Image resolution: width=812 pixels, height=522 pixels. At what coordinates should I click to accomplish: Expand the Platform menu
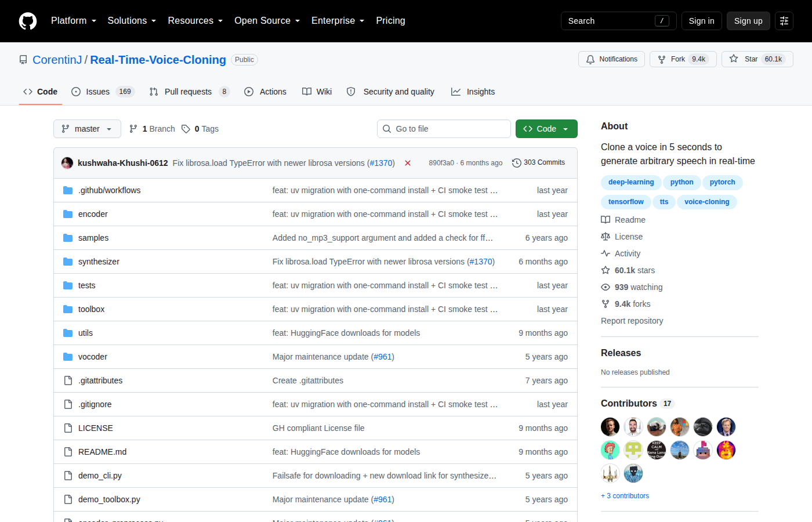74,21
